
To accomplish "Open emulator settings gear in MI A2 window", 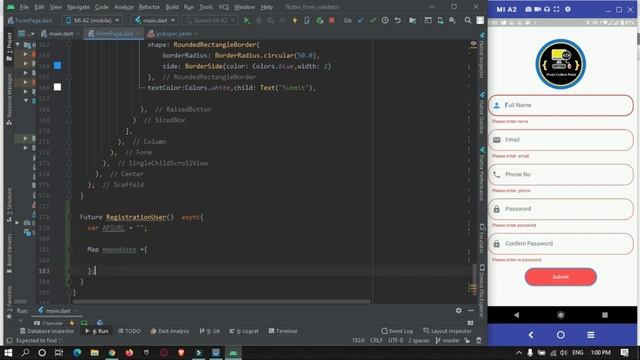I will coord(568,9).
